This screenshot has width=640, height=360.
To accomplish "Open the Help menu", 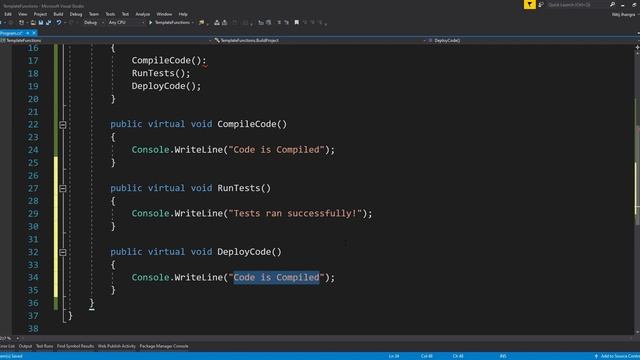I will coord(183,14).
